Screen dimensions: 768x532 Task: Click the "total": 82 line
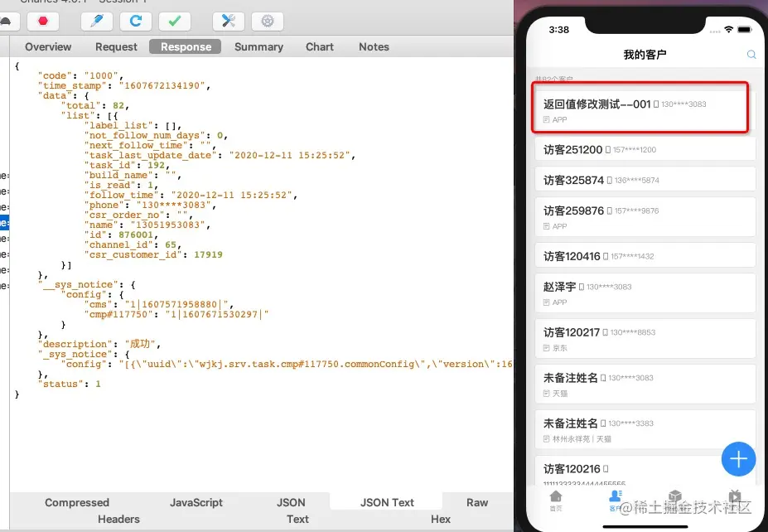coord(94,106)
